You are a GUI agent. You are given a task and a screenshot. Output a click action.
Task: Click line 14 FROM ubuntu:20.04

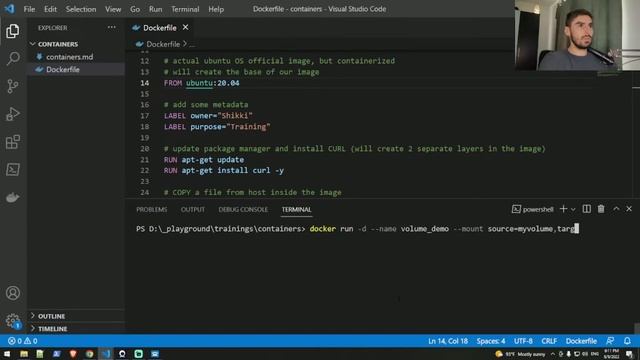[x=202, y=83]
